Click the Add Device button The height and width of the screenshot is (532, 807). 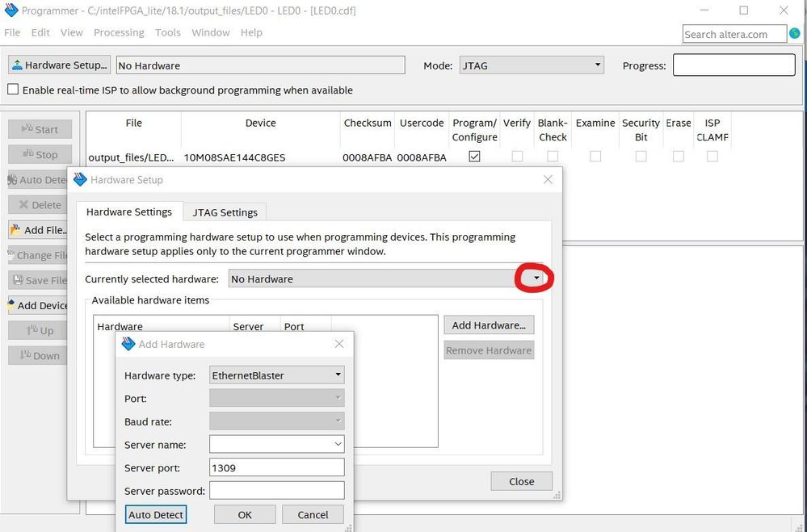pyautogui.click(x=38, y=305)
